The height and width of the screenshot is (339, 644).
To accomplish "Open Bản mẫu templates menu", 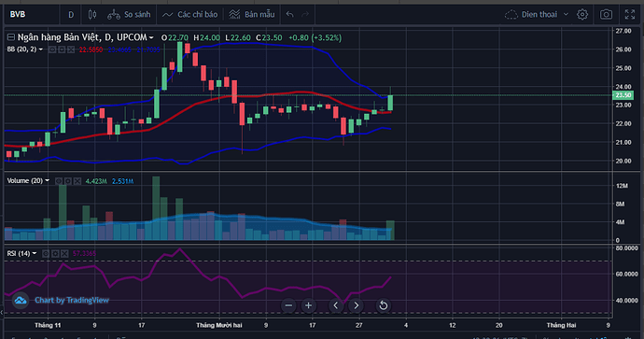I will pyautogui.click(x=252, y=15).
